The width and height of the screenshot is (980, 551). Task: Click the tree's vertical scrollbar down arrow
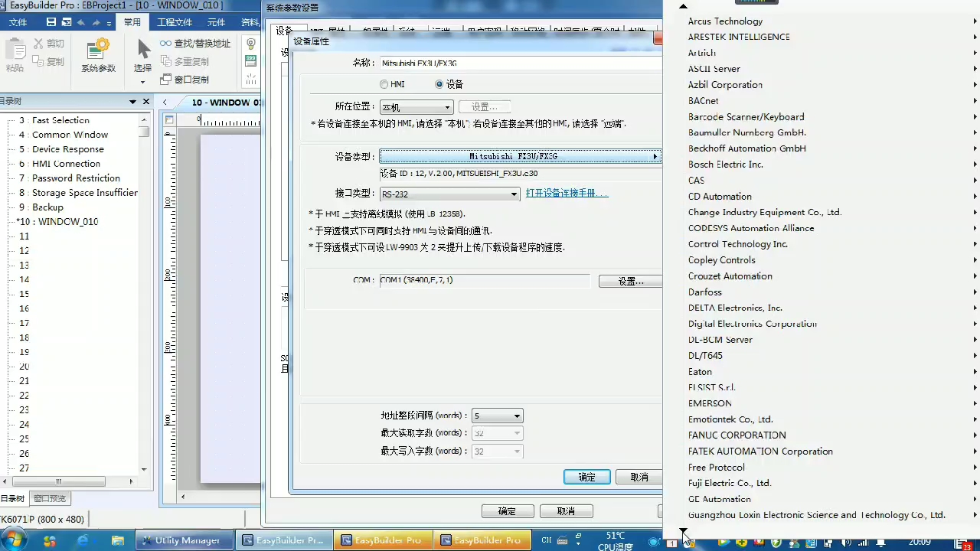point(144,468)
